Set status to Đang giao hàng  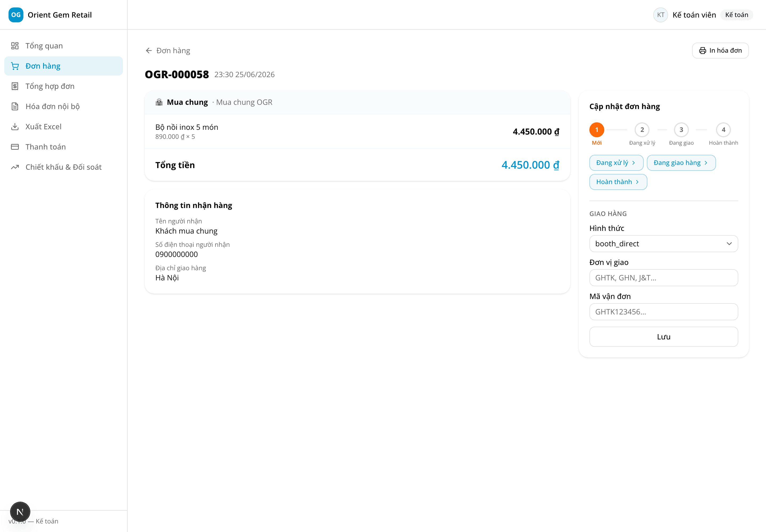click(681, 163)
